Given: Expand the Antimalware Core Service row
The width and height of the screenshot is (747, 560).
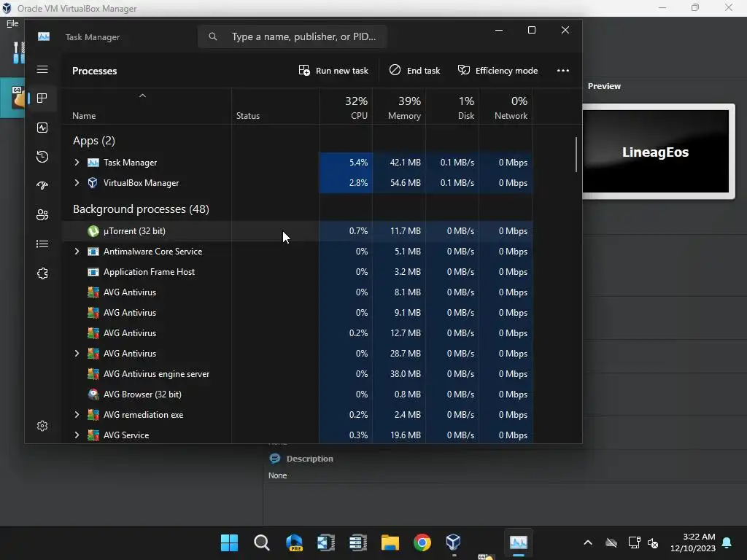Looking at the screenshot, I should [77, 252].
